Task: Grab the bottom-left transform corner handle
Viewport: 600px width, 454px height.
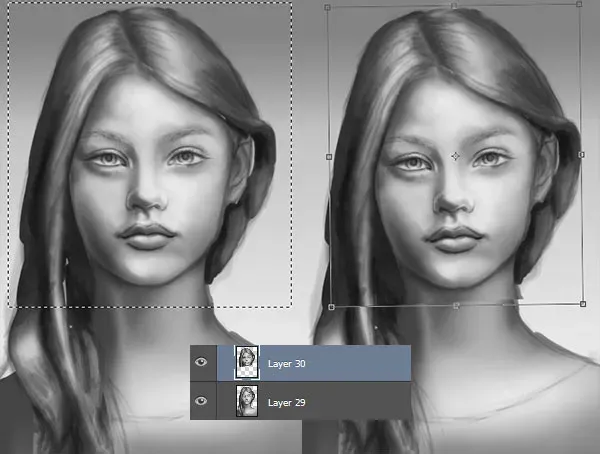Action: pos(331,307)
